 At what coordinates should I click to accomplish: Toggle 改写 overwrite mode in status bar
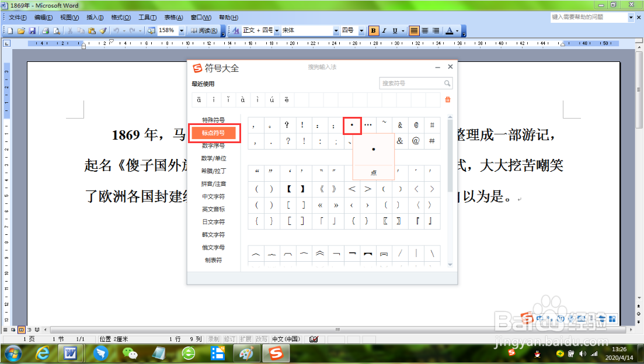point(261,339)
